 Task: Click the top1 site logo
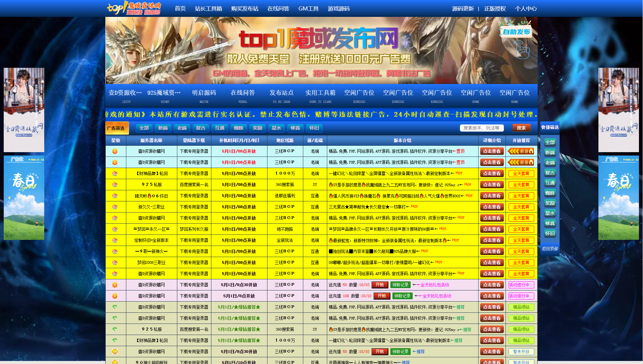click(x=134, y=8)
